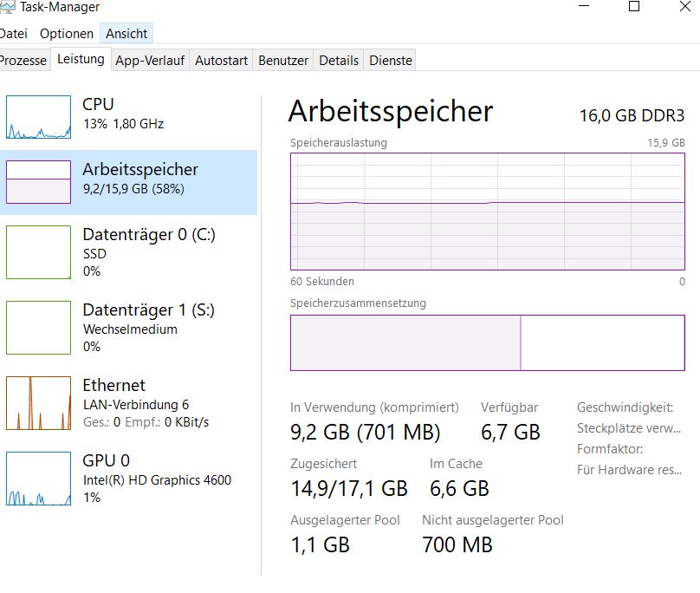
Task: Click the Speicherzusammensetzung composition bar
Action: [487, 343]
